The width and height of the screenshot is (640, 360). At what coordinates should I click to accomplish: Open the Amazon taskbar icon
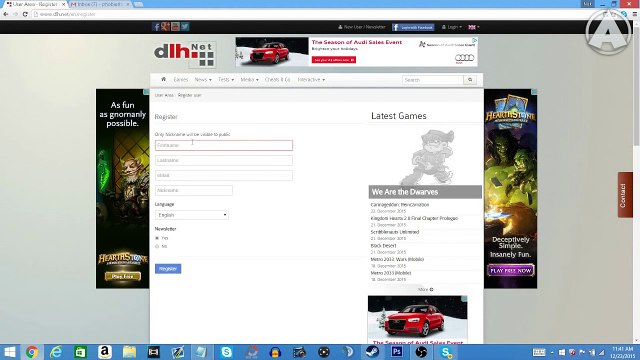(x=105, y=352)
